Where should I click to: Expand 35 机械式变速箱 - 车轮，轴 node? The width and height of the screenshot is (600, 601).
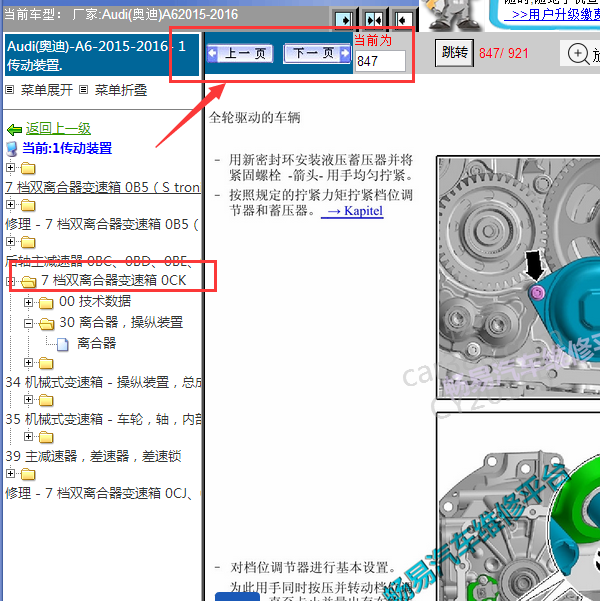tap(28, 399)
